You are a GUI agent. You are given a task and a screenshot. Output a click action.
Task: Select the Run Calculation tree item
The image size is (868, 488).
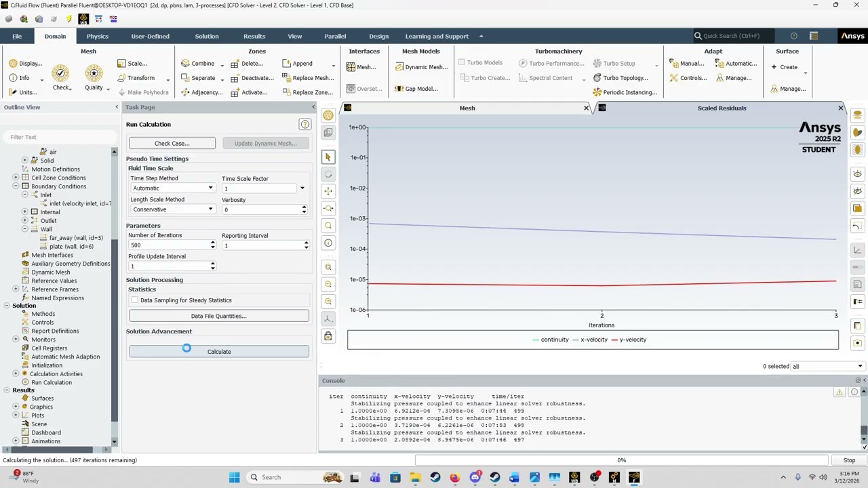[52, 382]
